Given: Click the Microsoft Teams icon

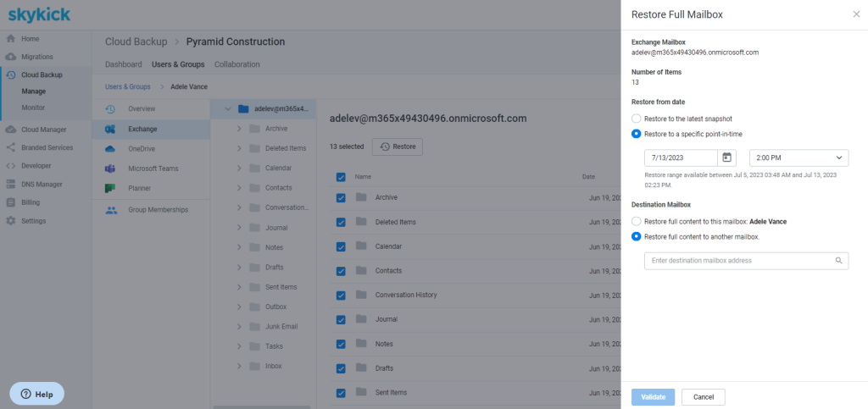Looking at the screenshot, I should pyautogui.click(x=110, y=169).
